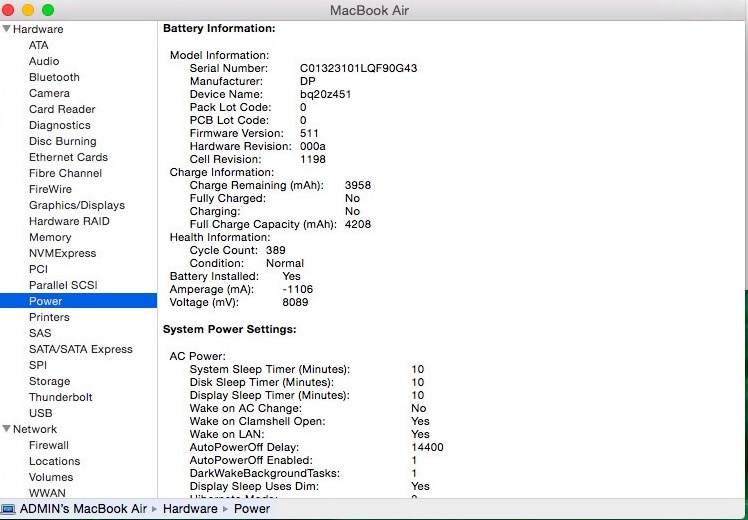Open Thunderbolt information

click(61, 397)
